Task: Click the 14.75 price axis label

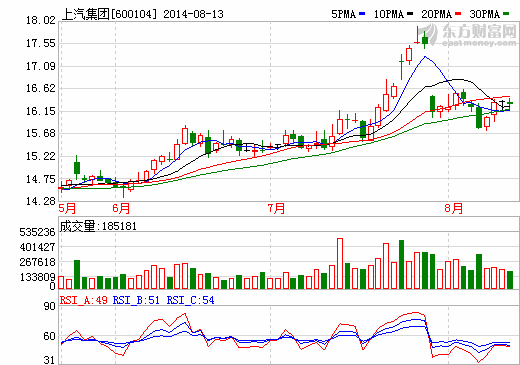Action: [41, 179]
